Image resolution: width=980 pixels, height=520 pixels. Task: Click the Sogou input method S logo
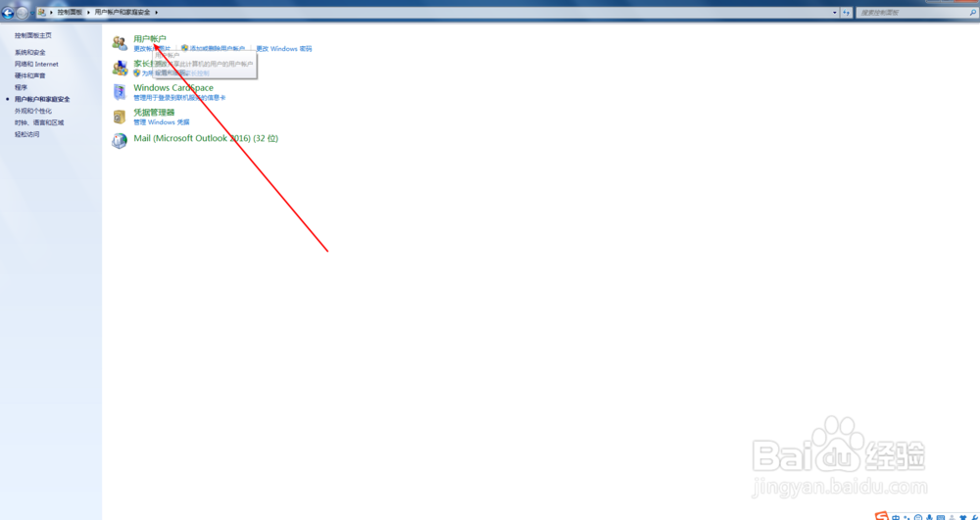882,516
